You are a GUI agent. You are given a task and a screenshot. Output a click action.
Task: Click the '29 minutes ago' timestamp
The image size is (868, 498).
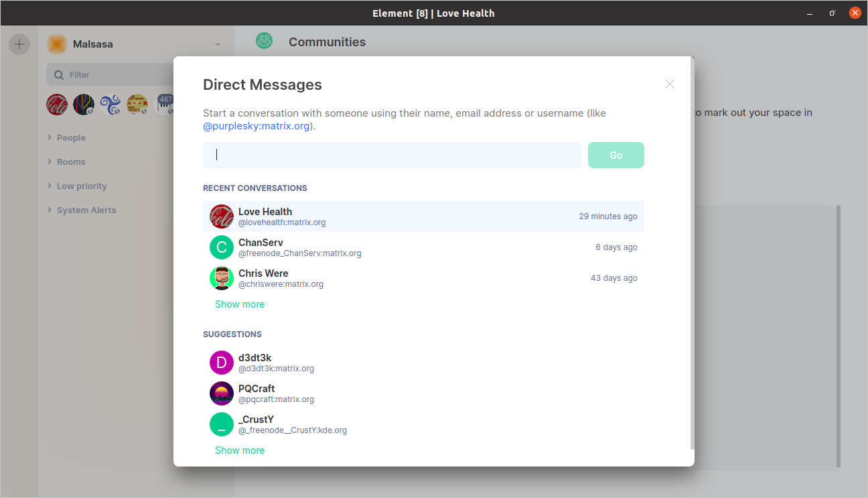click(608, 216)
